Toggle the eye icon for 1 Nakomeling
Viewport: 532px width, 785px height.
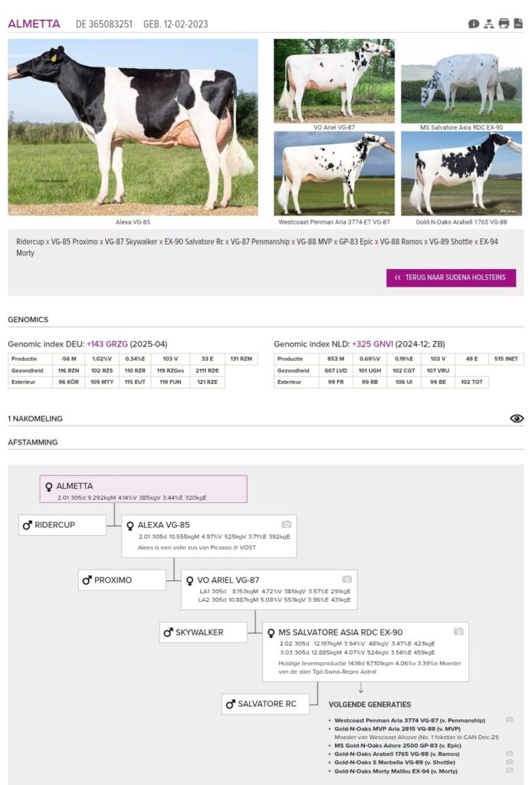coord(517,419)
